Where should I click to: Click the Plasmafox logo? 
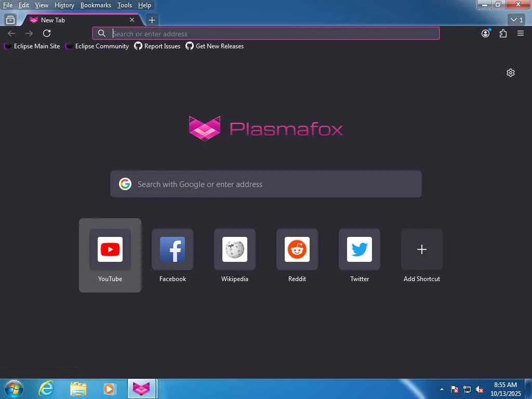click(x=265, y=129)
